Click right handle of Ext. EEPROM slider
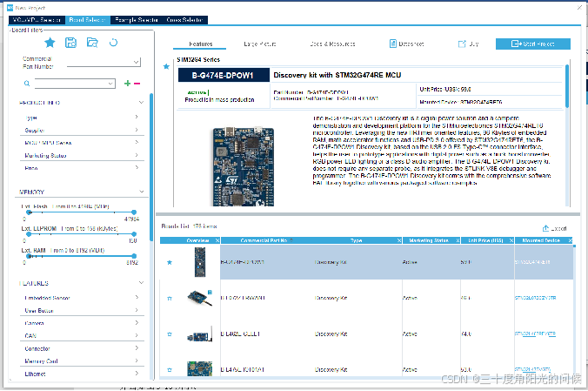588x391 pixels. 134,234
